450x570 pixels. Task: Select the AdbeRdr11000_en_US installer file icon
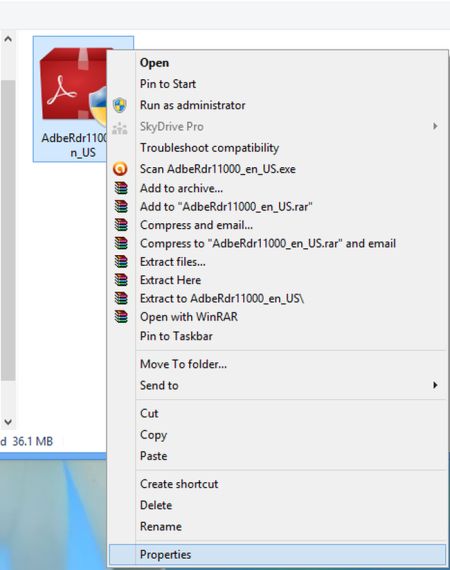(x=73, y=87)
